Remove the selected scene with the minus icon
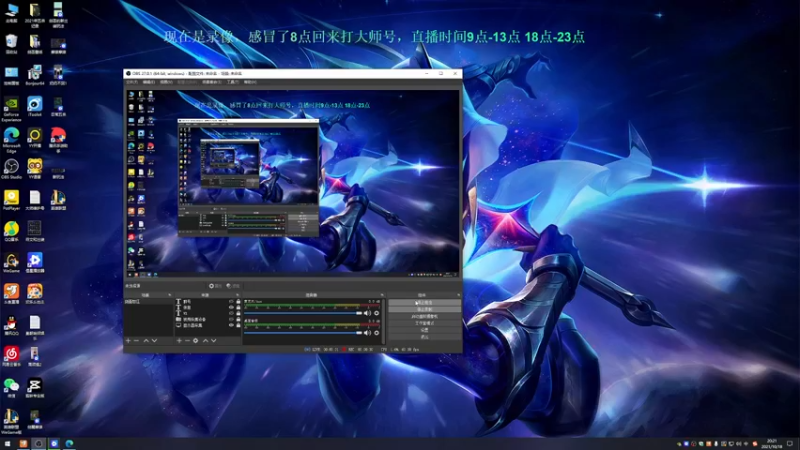 [x=136, y=340]
